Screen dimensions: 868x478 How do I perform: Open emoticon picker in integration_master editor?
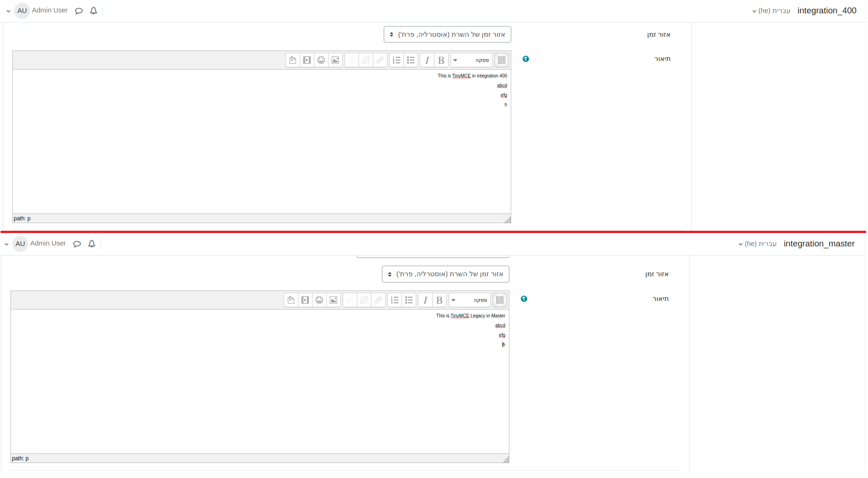(x=319, y=300)
